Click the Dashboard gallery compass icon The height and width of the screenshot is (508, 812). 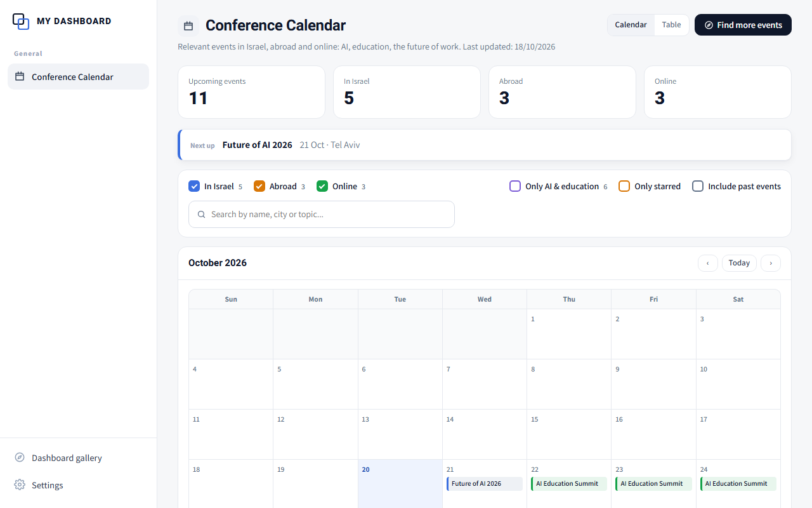20,457
